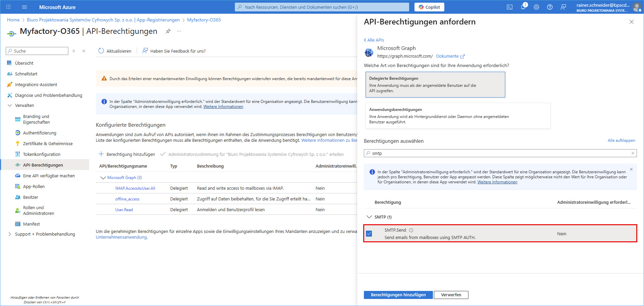The height and width of the screenshot is (306, 644).
Task: Open portal settings gear
Action: [536, 7]
